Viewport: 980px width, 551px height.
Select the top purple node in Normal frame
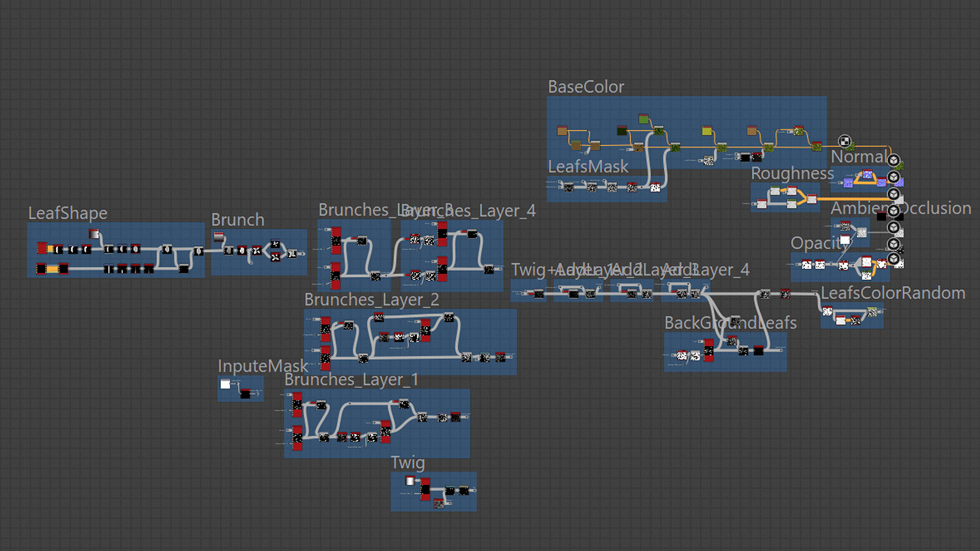(x=868, y=174)
